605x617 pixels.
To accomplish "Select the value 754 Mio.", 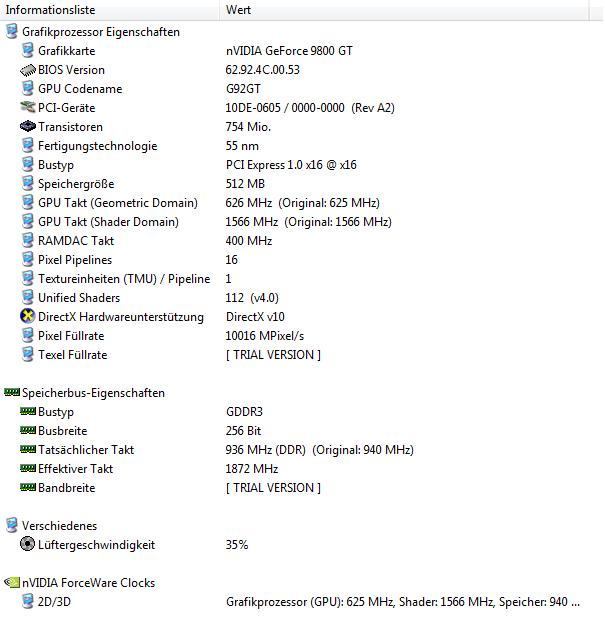I will coord(248,127).
